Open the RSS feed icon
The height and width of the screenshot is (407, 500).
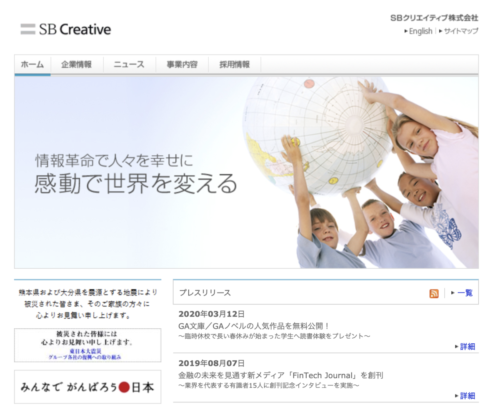[434, 293]
